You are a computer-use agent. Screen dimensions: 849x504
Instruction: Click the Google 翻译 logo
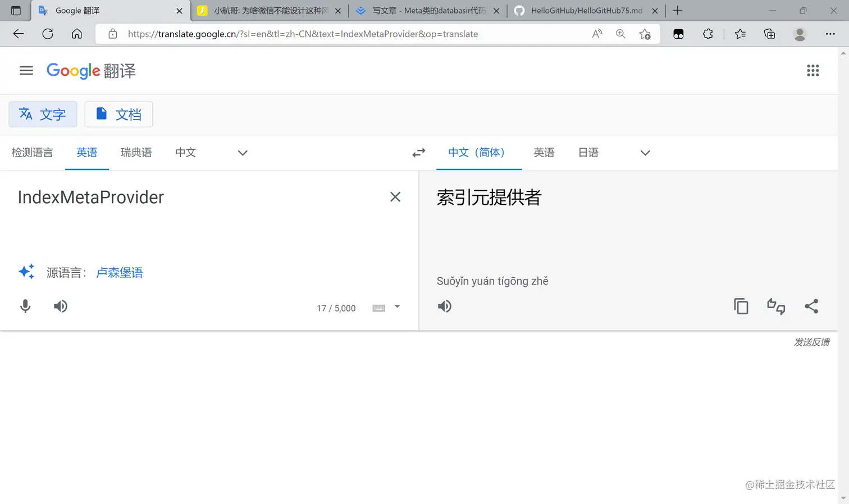click(x=91, y=71)
